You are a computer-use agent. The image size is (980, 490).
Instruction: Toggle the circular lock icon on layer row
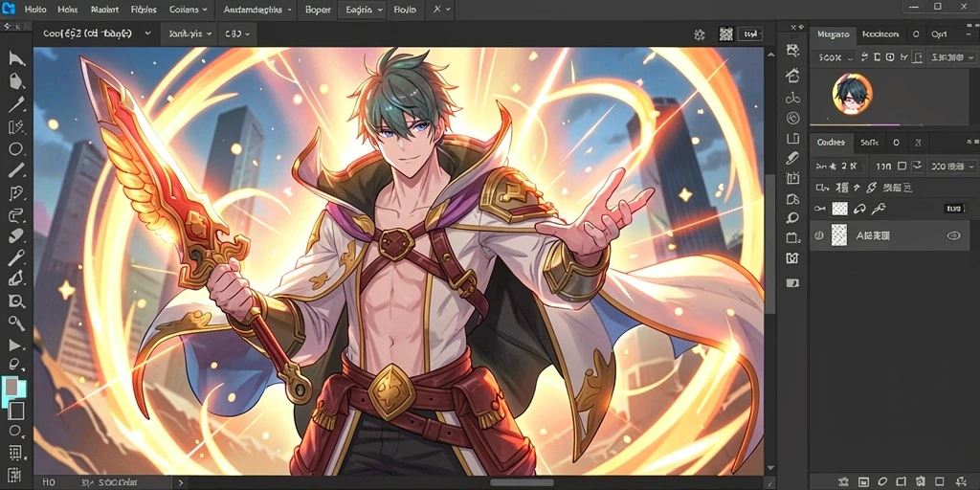click(x=819, y=235)
